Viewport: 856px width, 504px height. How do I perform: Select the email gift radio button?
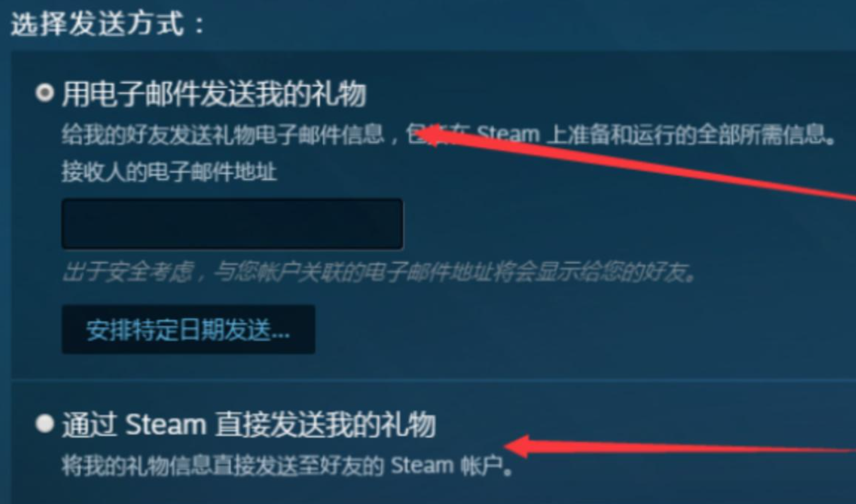44,94
